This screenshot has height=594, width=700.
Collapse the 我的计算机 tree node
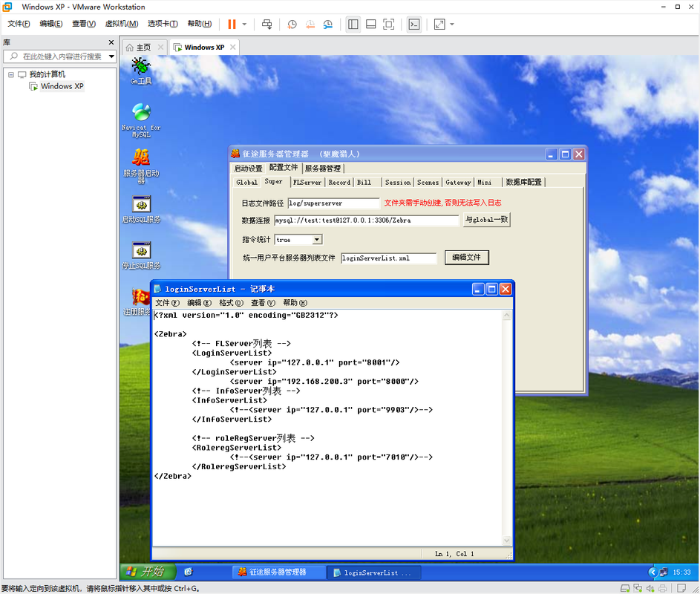point(10,74)
